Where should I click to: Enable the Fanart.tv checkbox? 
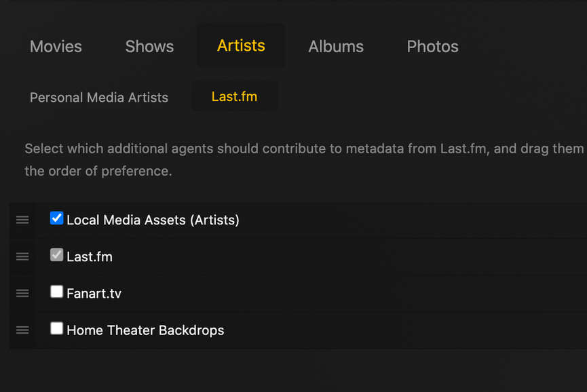[57, 292]
